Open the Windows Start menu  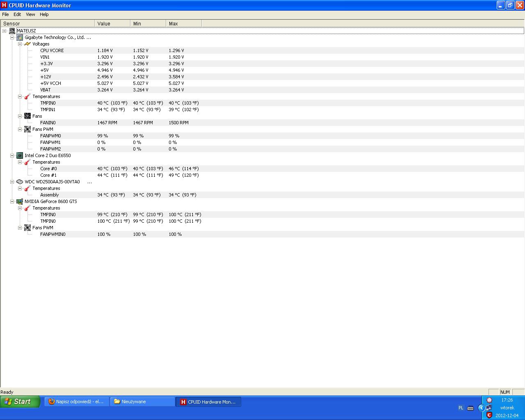(x=20, y=402)
